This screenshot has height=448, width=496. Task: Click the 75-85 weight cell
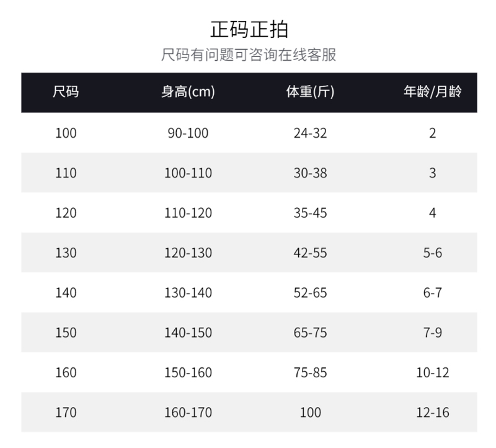click(310, 372)
